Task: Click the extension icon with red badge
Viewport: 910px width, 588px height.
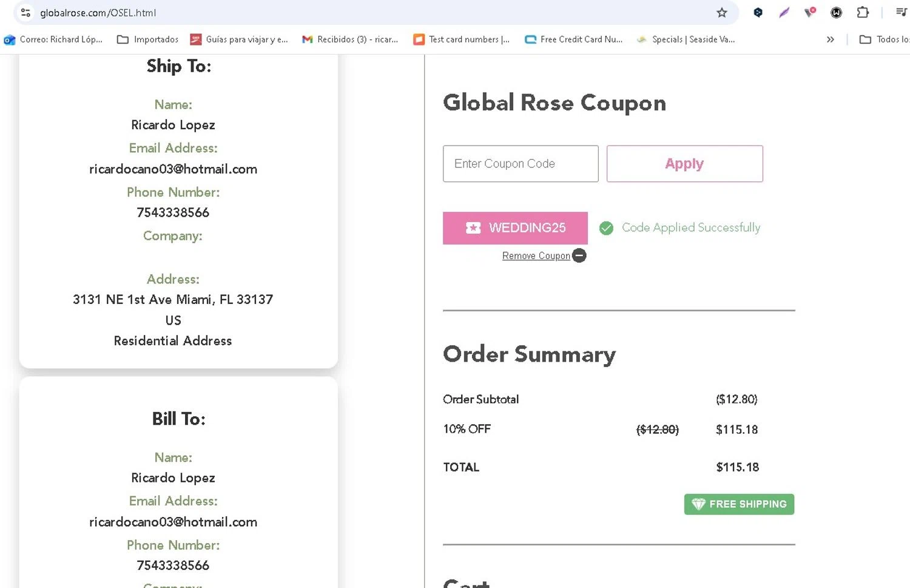Action: 809,13
